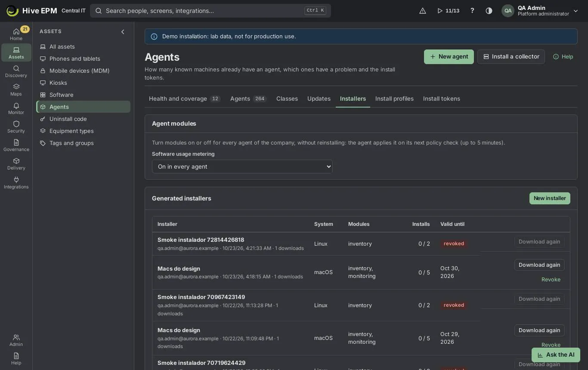This screenshot has height=370, width=588.
Task: Open the Classes tab
Action: click(x=287, y=99)
